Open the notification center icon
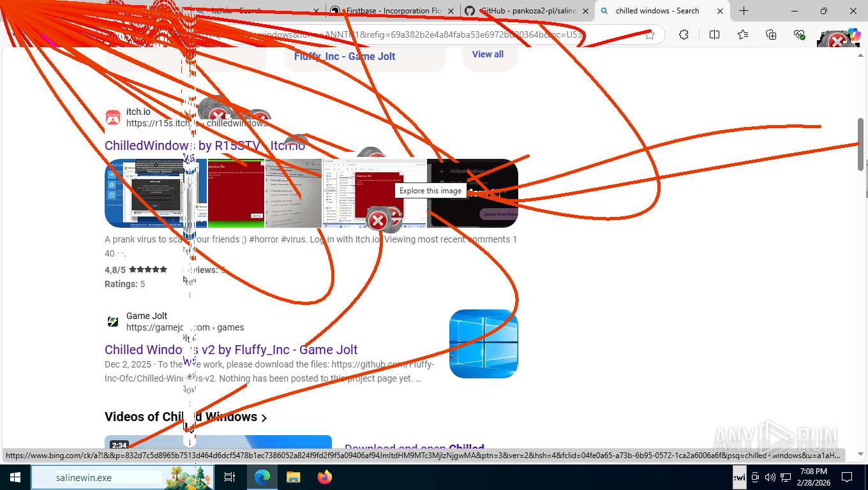868x490 pixels. 847,477
